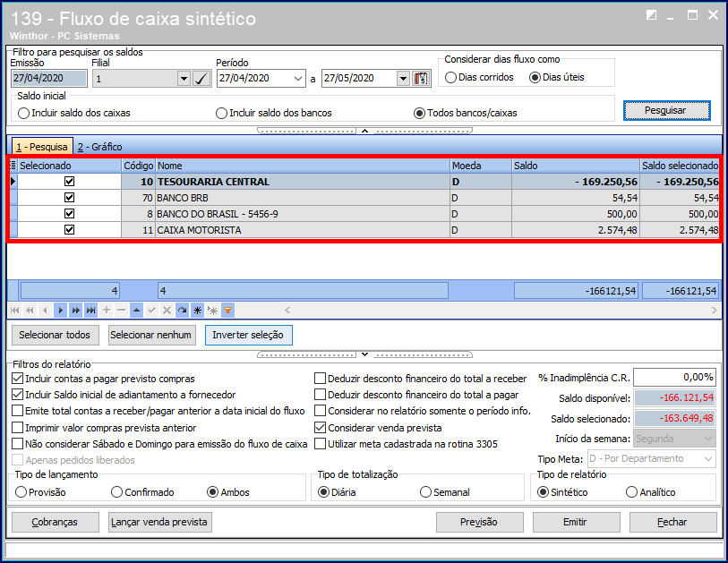Screen dimensions: 728x563
Task: Click the previous record arrow icon
Action: [45, 310]
